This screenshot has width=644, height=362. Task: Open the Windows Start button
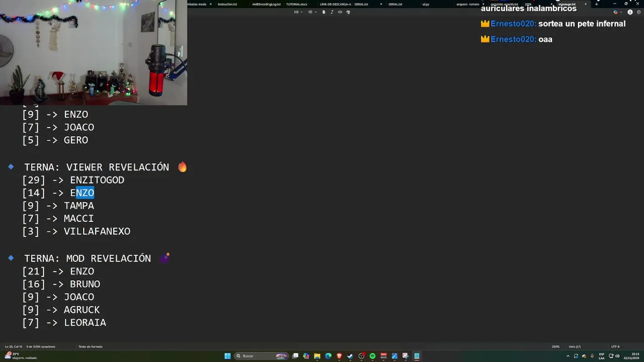(x=227, y=356)
